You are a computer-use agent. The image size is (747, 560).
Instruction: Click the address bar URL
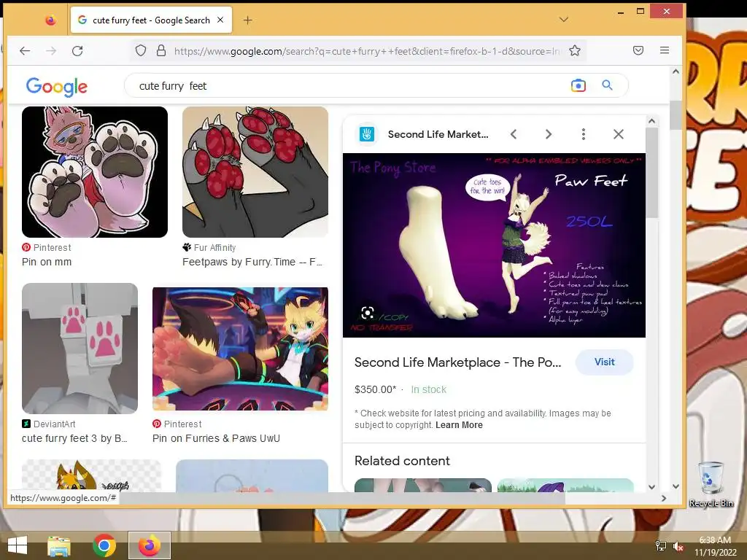click(x=367, y=51)
